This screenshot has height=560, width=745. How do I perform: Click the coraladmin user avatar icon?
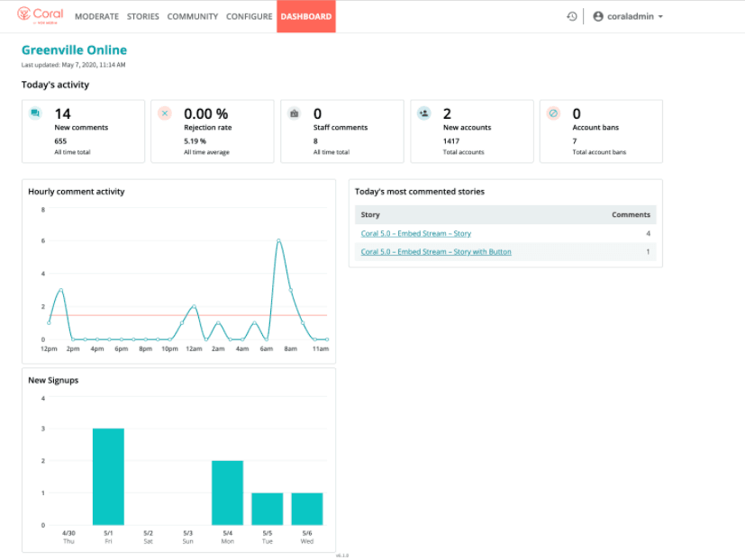[598, 16]
